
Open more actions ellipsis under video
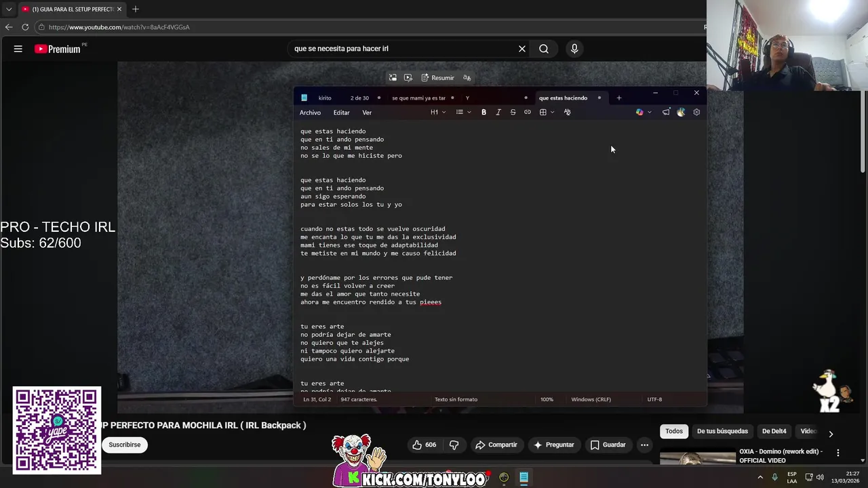(x=645, y=445)
